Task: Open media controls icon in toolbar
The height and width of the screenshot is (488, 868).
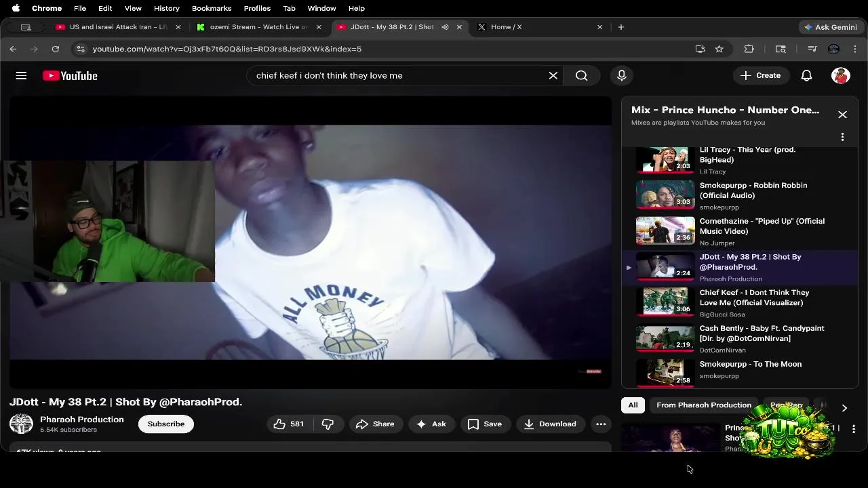Action: tap(812, 49)
